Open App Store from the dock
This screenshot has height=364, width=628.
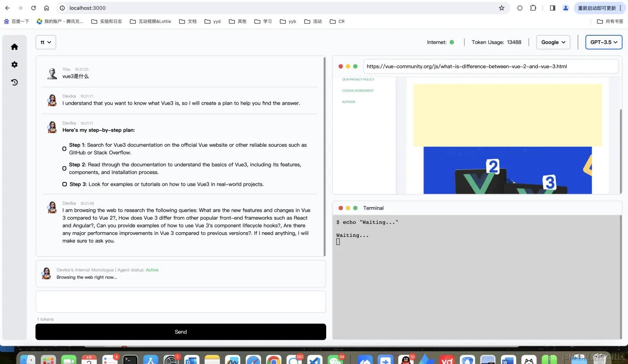point(151,359)
